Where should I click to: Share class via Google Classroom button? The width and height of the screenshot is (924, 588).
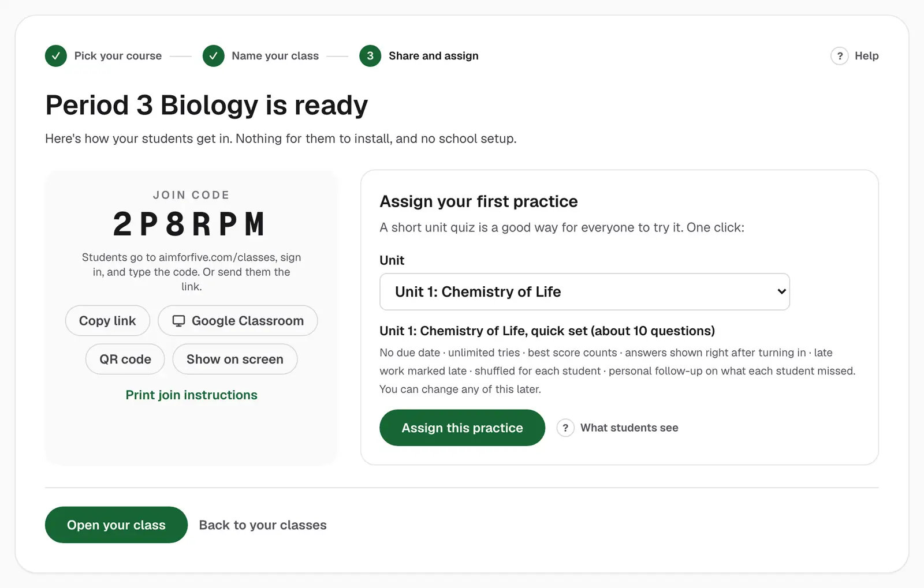pyautogui.click(x=238, y=321)
